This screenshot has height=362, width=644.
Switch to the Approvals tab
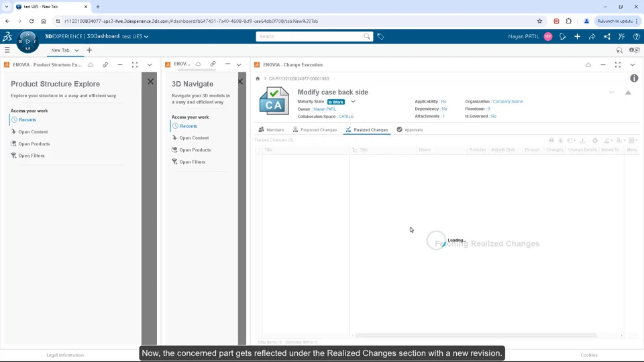pyautogui.click(x=409, y=129)
